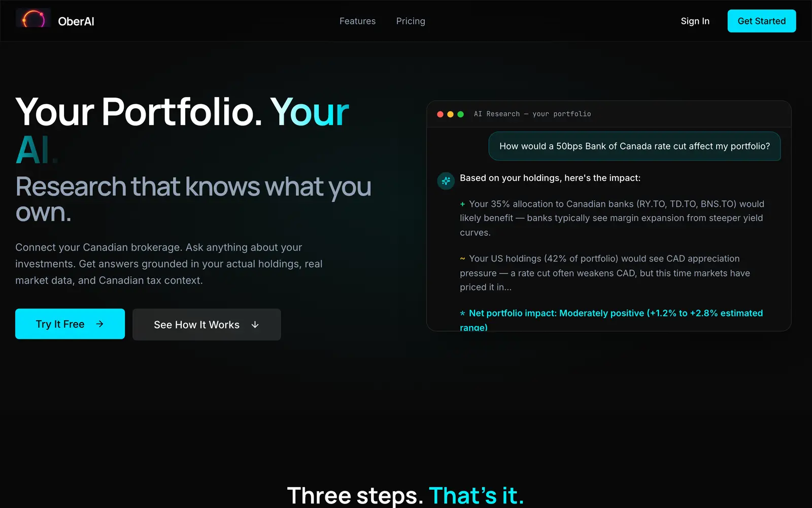Click the Sign In link
The width and height of the screenshot is (812, 508).
[695, 21]
